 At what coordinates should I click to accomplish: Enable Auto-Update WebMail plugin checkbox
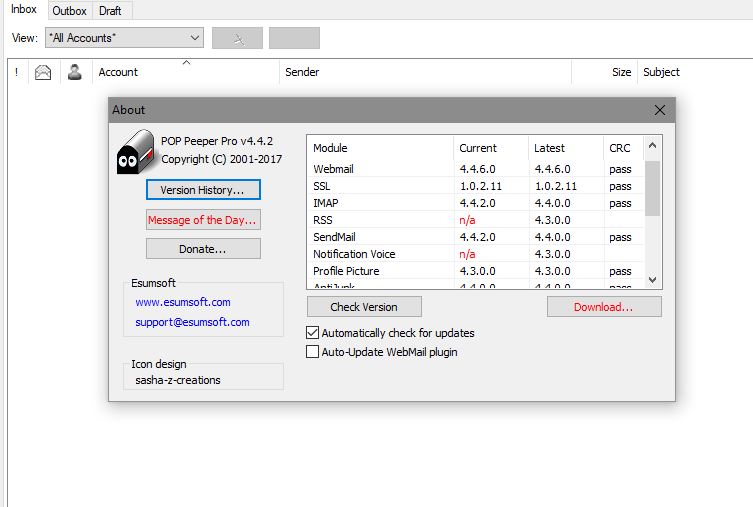[x=313, y=352]
